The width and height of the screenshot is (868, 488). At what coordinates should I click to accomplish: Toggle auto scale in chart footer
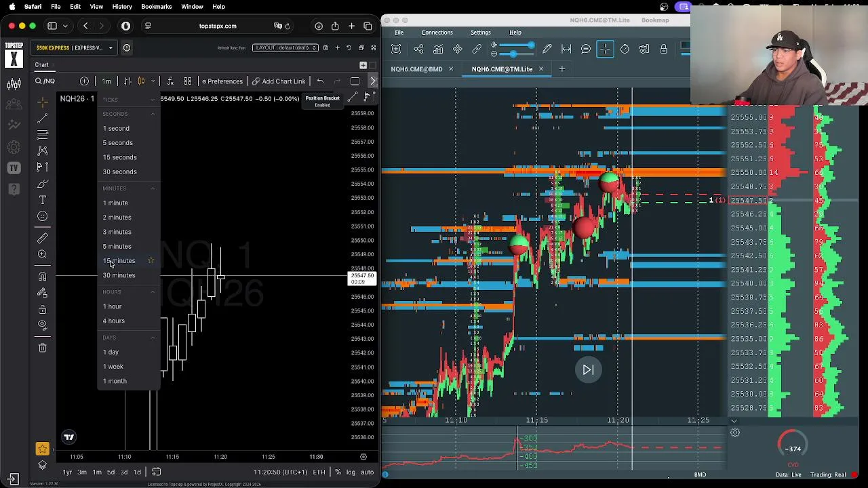tap(367, 472)
